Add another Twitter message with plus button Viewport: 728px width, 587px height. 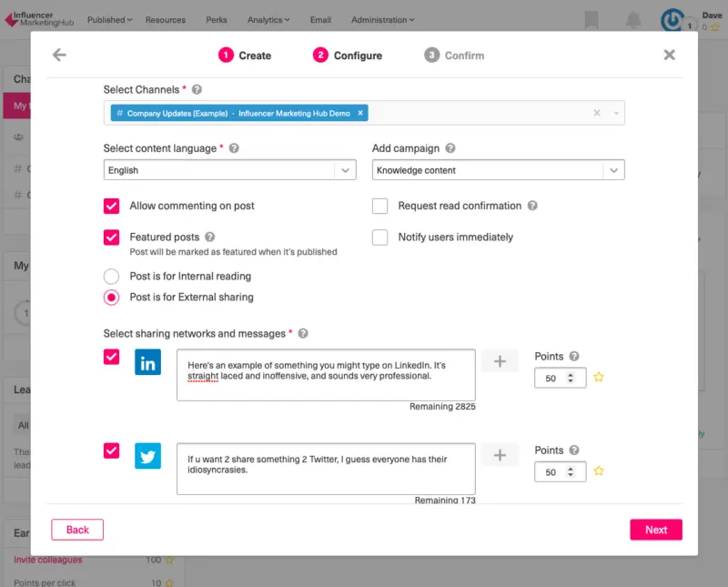click(x=500, y=455)
